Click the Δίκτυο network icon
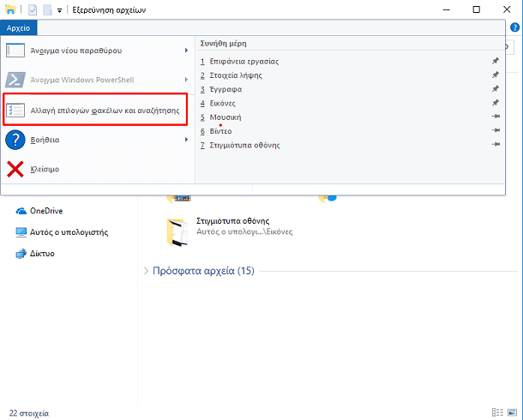The image size is (523, 420). (x=21, y=254)
